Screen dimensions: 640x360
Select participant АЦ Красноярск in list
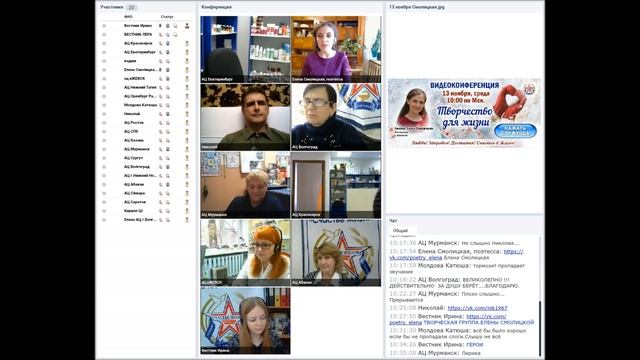pyautogui.click(x=138, y=44)
